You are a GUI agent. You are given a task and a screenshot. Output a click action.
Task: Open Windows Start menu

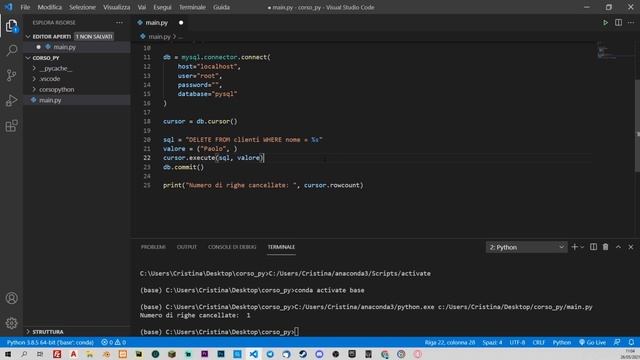click(8, 354)
